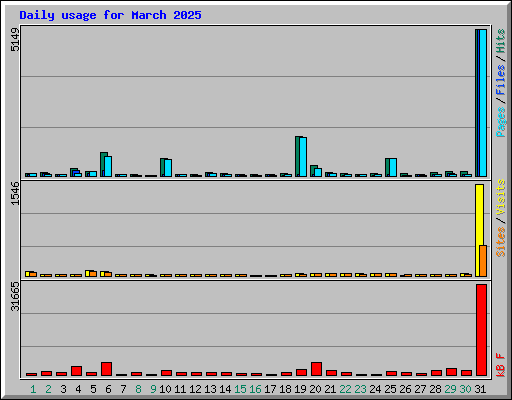Click day 29 on the x-axis
The height and width of the screenshot is (400, 512).
tap(450, 389)
